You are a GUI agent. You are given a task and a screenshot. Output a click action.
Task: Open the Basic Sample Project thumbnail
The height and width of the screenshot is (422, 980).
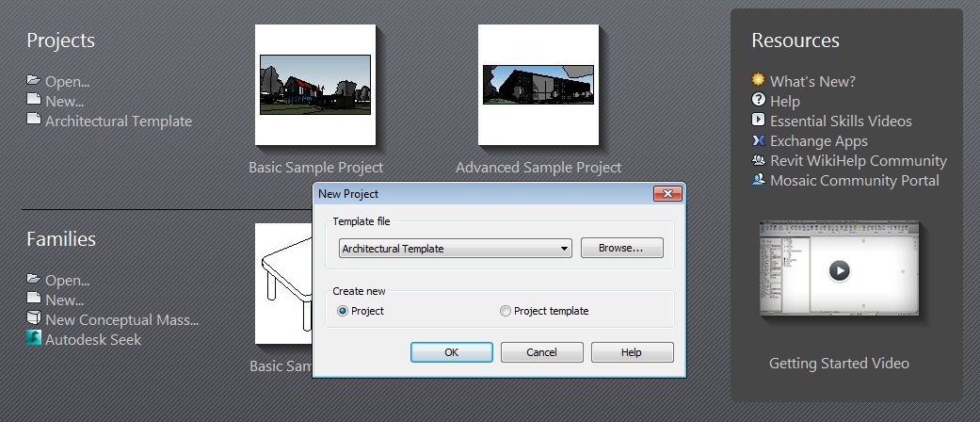(315, 85)
